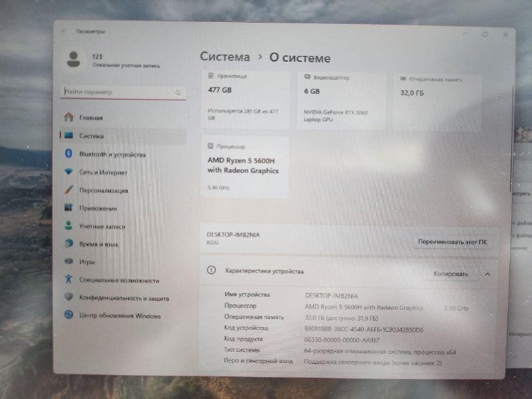Click the paintbrush icon for Персонализация

pyautogui.click(x=68, y=190)
